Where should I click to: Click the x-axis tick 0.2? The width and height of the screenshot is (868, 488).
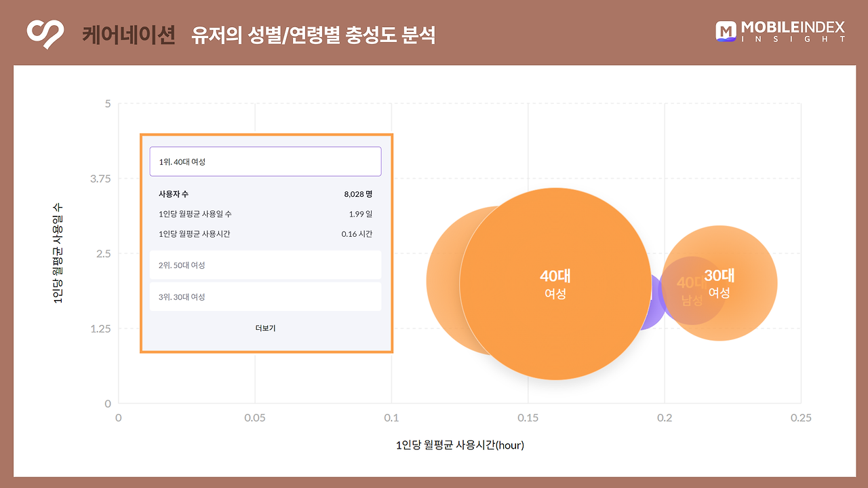(x=665, y=418)
